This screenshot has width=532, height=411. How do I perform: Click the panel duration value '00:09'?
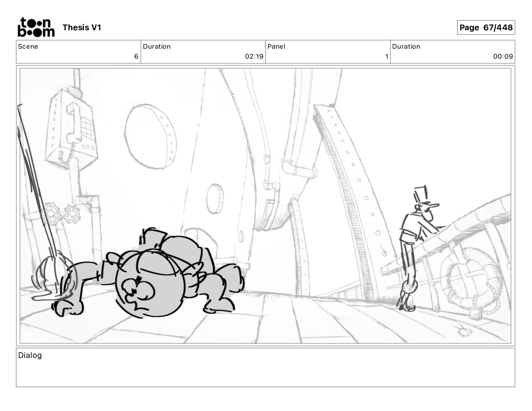point(503,56)
